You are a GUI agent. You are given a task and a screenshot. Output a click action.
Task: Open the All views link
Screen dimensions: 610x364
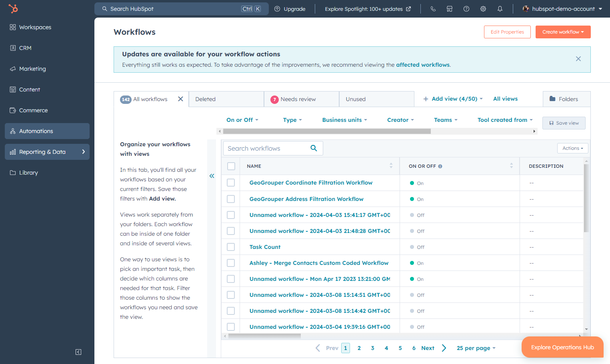click(505, 99)
